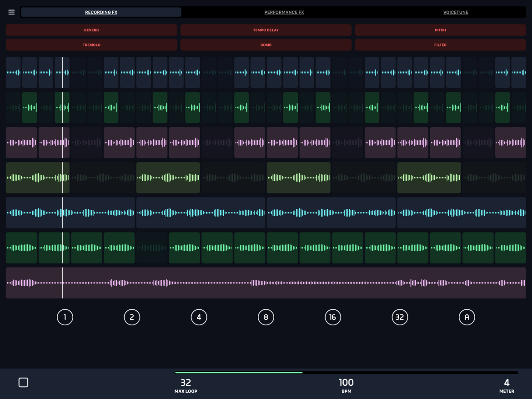Viewport: 532px width, 399px height.
Task: Tap first purple clip in third track
Action: point(21,142)
